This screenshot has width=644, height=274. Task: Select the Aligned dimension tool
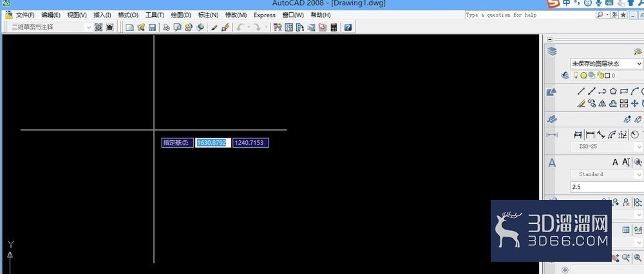click(601, 134)
